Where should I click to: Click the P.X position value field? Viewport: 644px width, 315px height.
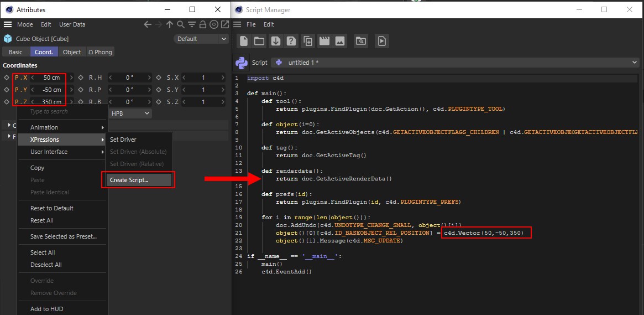[51, 78]
